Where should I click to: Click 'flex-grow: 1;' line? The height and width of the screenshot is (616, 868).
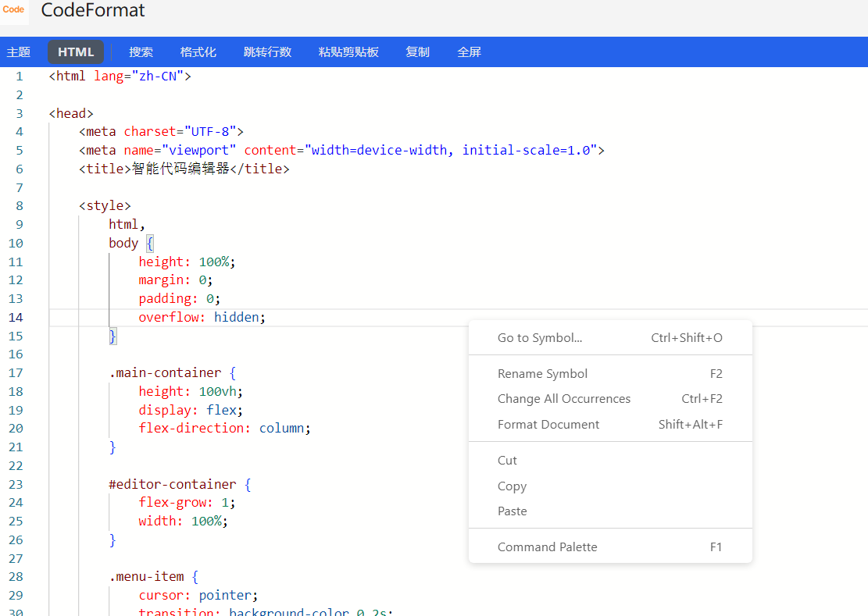187,503
